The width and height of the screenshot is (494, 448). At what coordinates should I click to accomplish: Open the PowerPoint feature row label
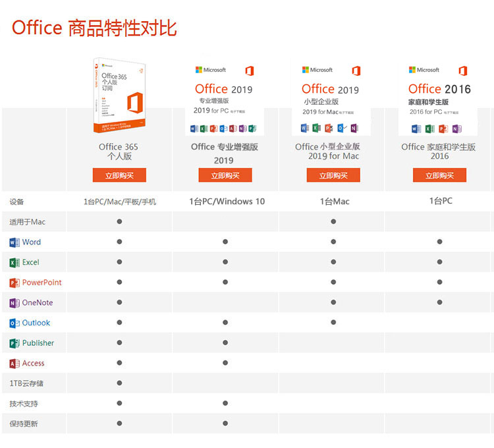(x=42, y=282)
